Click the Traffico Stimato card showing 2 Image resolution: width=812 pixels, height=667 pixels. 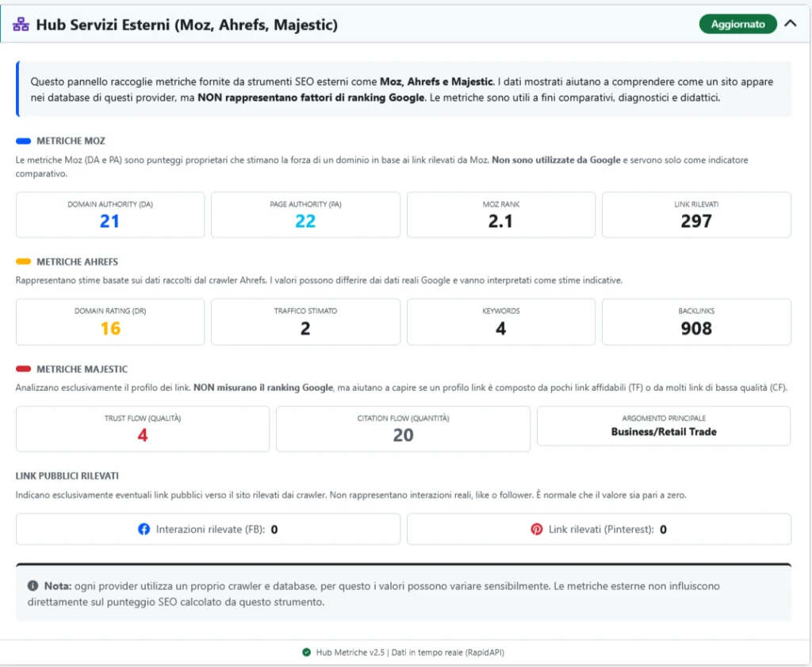coord(305,322)
